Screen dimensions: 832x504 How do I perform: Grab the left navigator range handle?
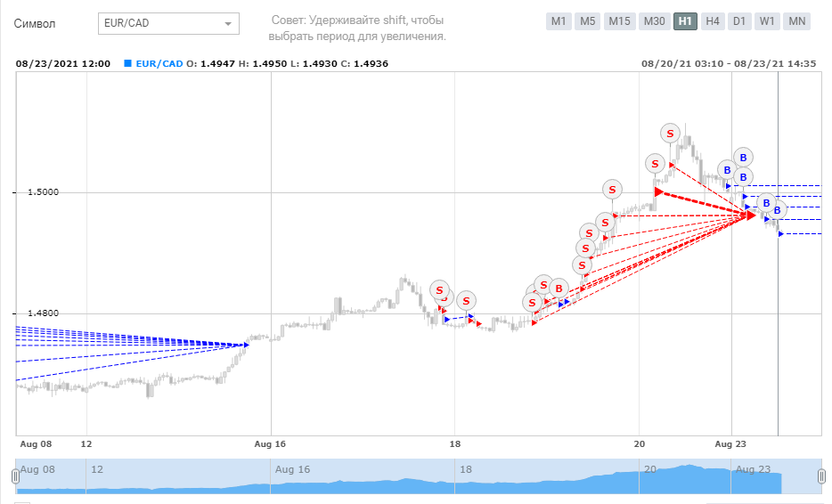[15, 476]
